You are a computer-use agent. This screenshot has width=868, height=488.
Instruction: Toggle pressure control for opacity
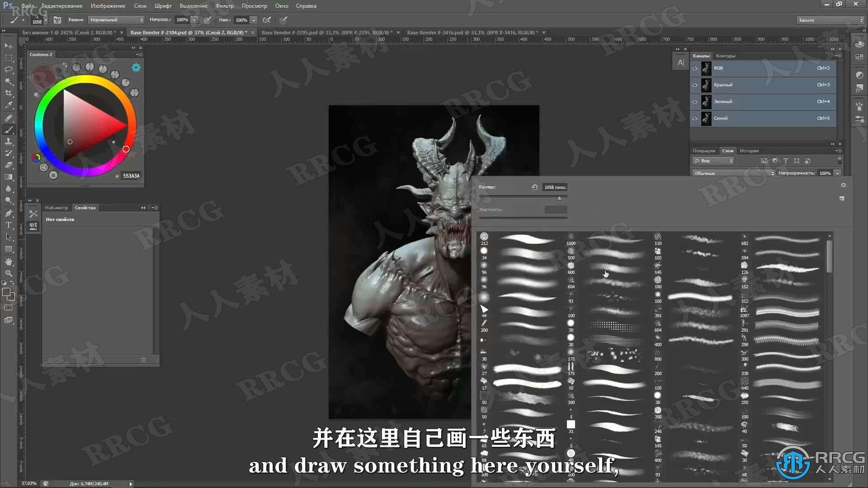pyautogui.click(x=208, y=20)
